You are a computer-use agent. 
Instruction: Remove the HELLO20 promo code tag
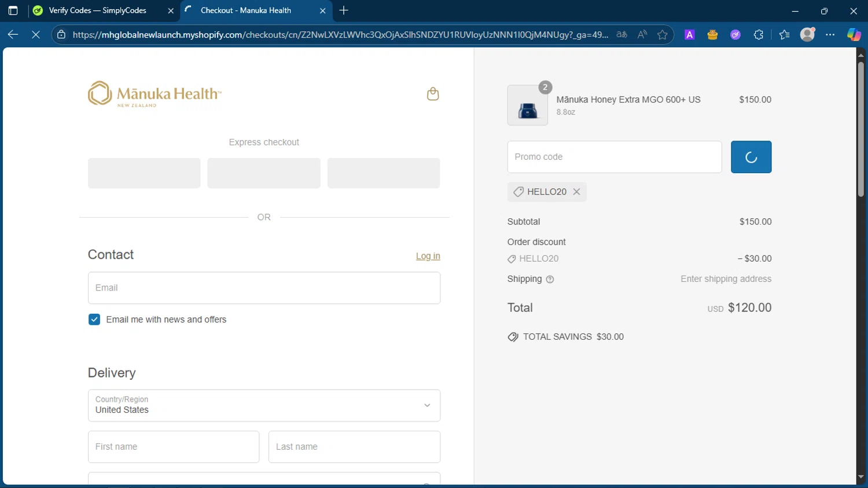576,192
